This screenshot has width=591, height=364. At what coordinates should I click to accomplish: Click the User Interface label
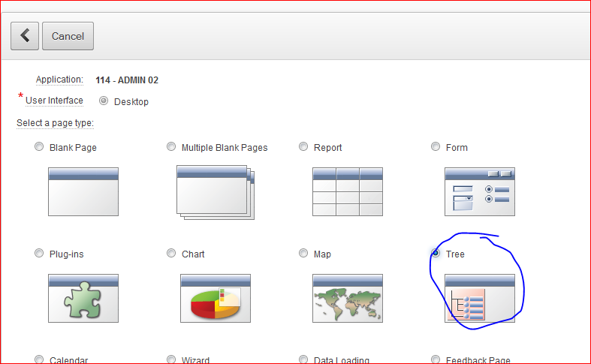54,101
